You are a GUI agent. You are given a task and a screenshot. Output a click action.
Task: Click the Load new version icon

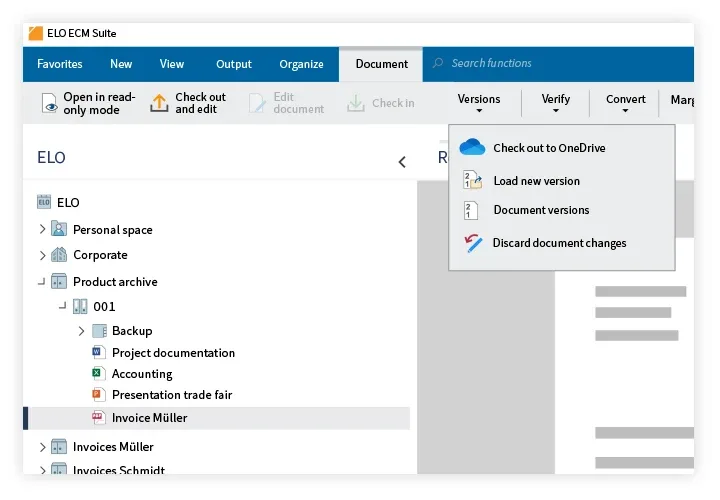click(472, 180)
